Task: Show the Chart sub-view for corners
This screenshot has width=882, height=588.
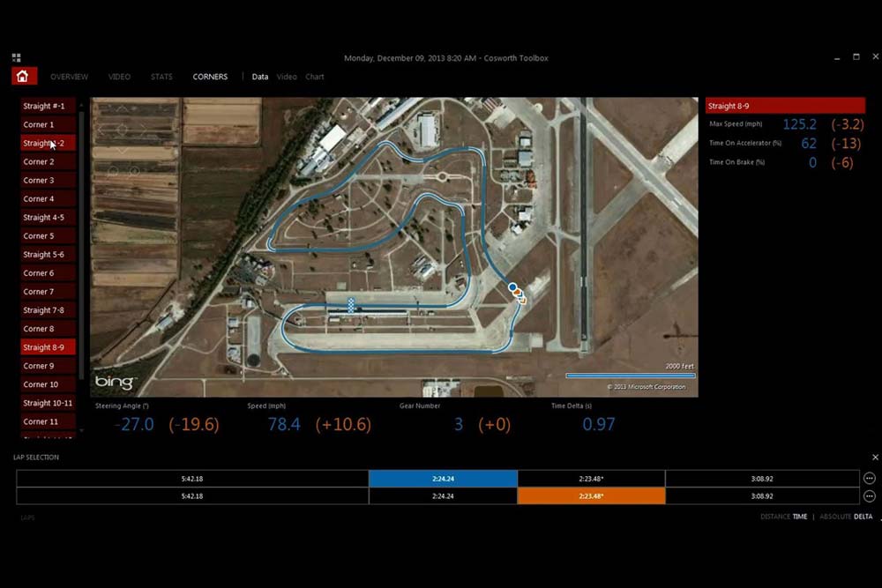Action: tap(315, 77)
